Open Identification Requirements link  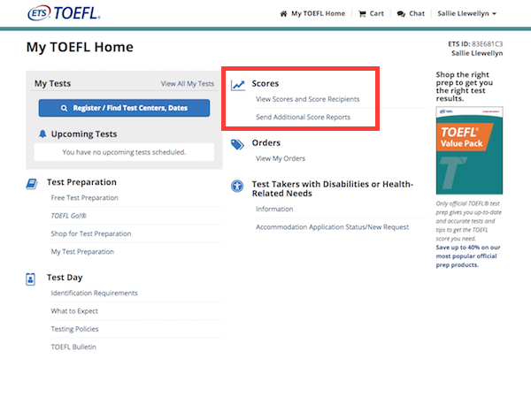click(94, 294)
